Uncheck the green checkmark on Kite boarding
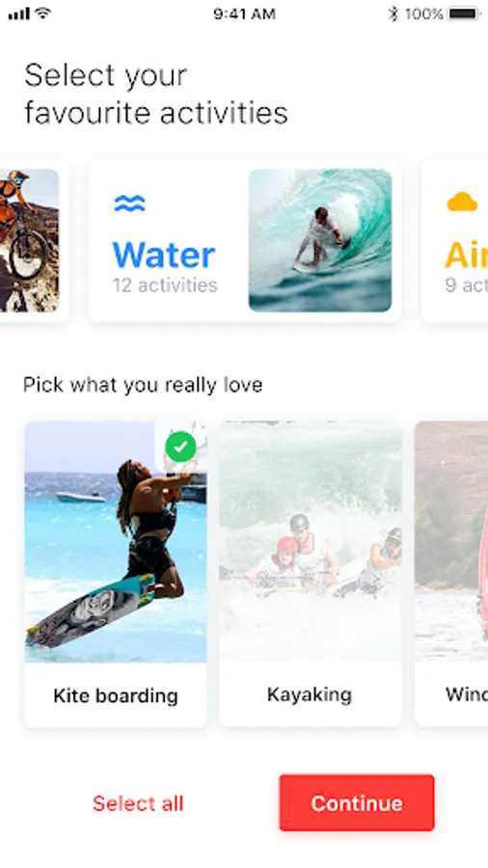 (x=181, y=447)
